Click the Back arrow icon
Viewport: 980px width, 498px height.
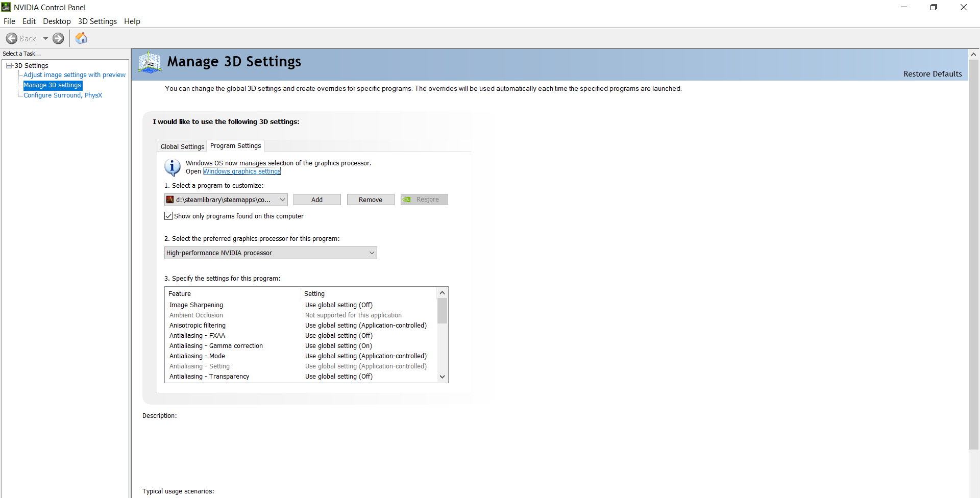click(12, 38)
